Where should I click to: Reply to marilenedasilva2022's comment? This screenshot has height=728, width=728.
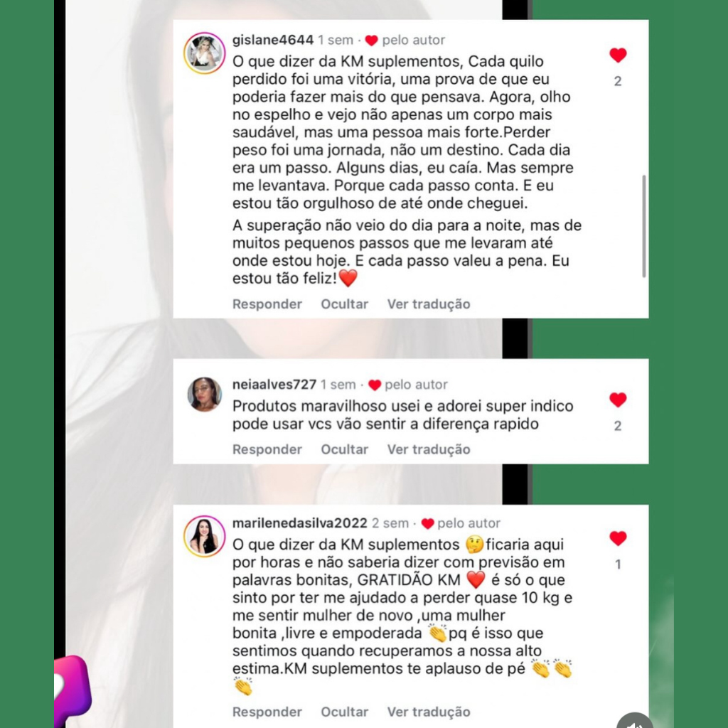click(267, 712)
